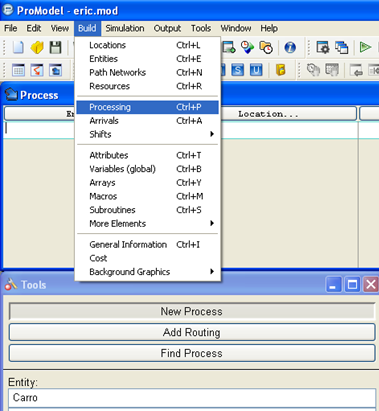Click the New model document icon
The height and width of the screenshot is (411, 379).
point(18,47)
